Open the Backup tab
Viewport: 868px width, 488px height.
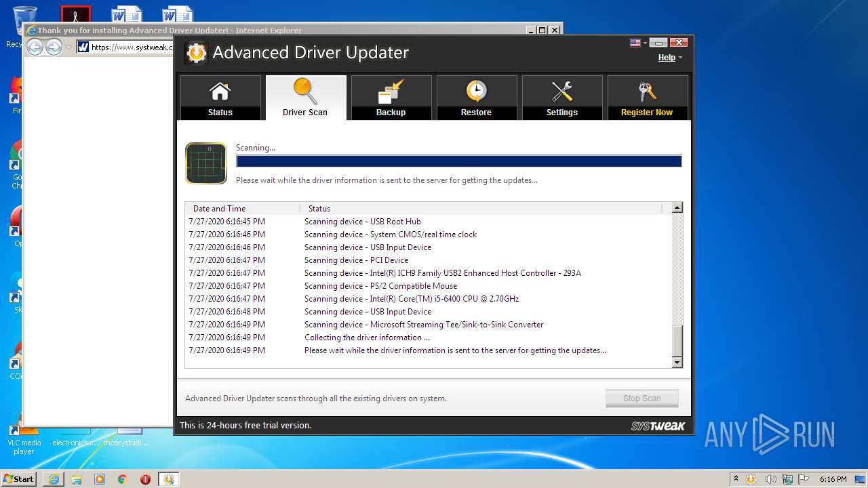coord(391,98)
